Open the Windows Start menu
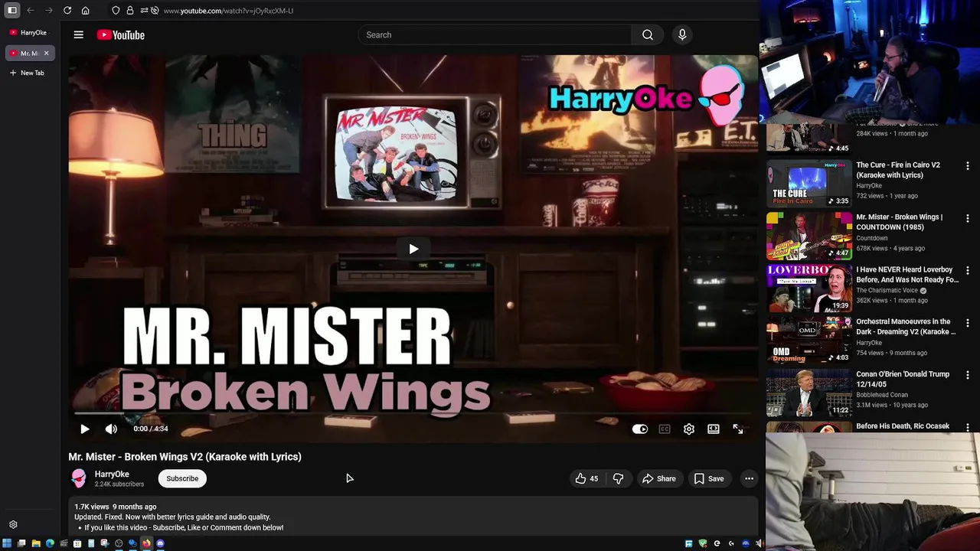The height and width of the screenshot is (551, 980). (x=7, y=543)
